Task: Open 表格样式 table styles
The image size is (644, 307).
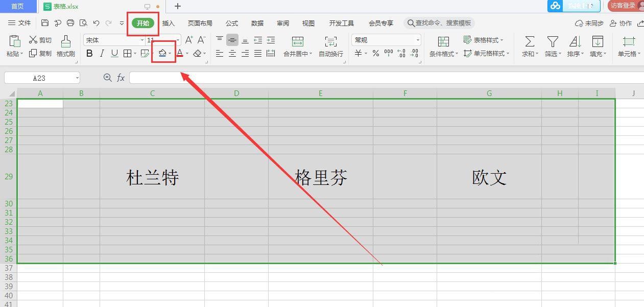Action: [484, 40]
